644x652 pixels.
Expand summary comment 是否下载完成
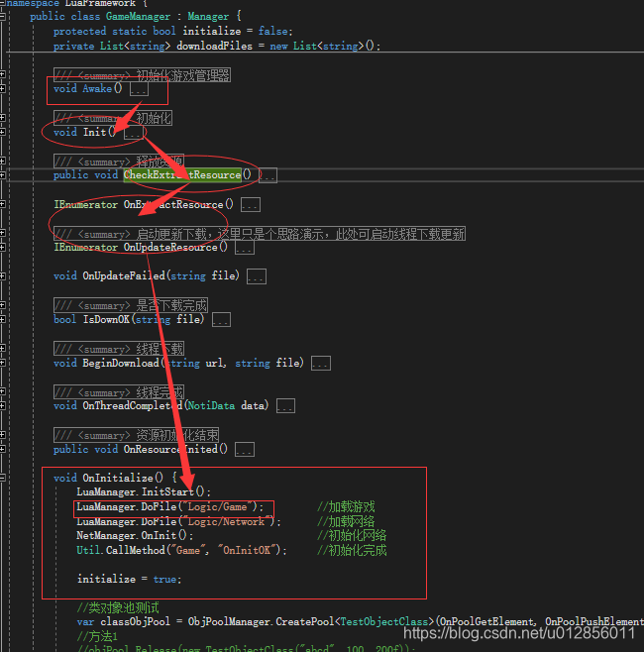click(x=131, y=305)
